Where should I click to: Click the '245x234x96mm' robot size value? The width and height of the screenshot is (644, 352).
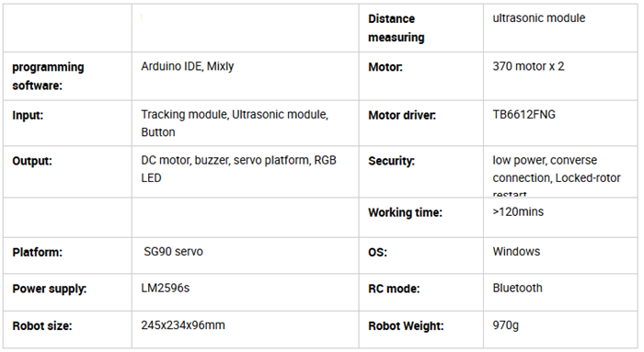click(183, 325)
